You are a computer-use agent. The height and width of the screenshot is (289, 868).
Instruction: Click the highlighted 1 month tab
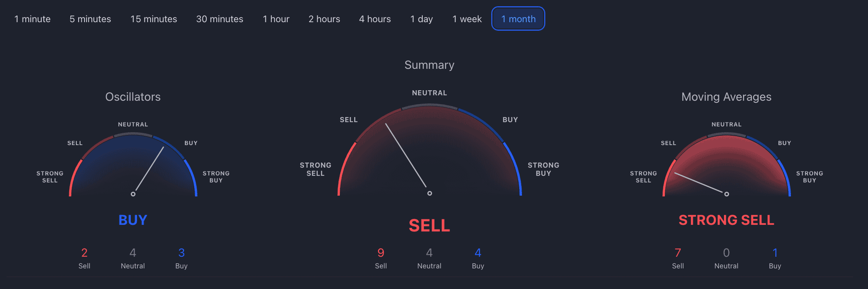[518, 19]
